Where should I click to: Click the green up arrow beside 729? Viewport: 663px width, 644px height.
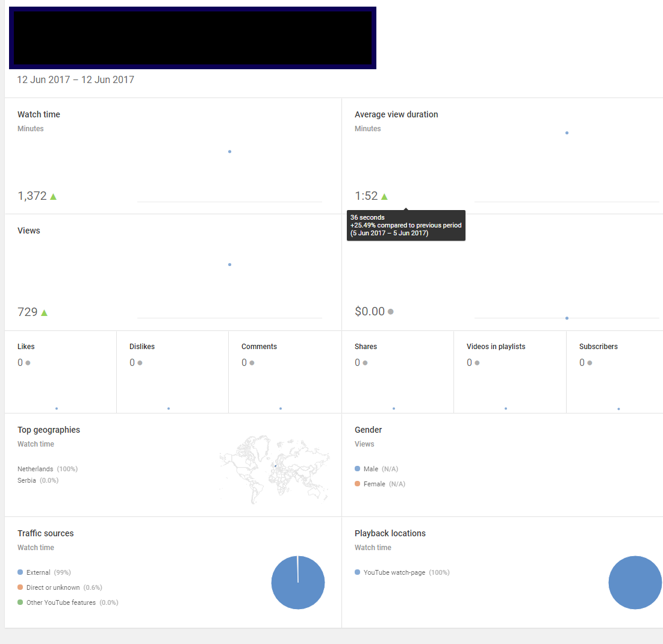(45, 313)
